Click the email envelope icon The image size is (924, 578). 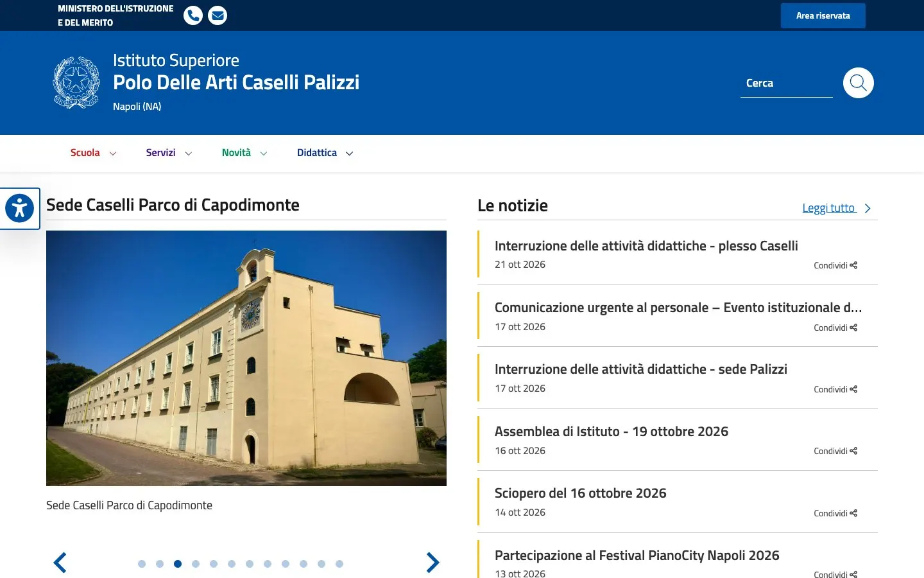(218, 15)
